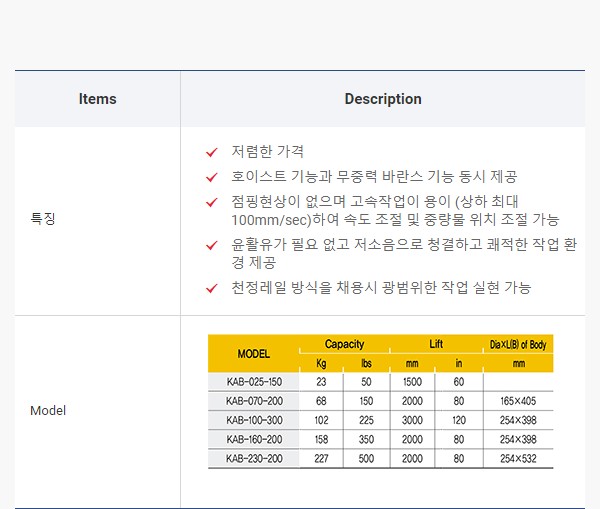Select the KAB-070-200 model cell
Viewport: 600px width, 509px height.
click(x=253, y=401)
